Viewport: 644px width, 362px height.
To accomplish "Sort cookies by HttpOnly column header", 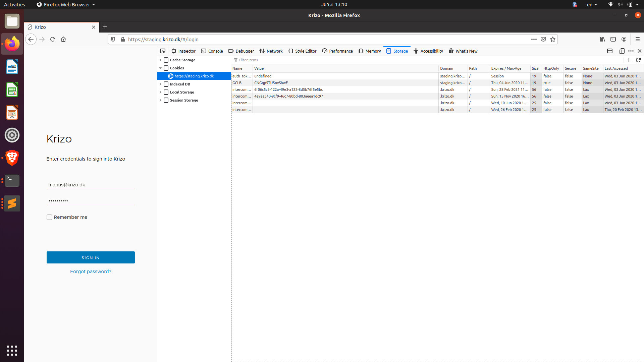I will [x=552, y=68].
